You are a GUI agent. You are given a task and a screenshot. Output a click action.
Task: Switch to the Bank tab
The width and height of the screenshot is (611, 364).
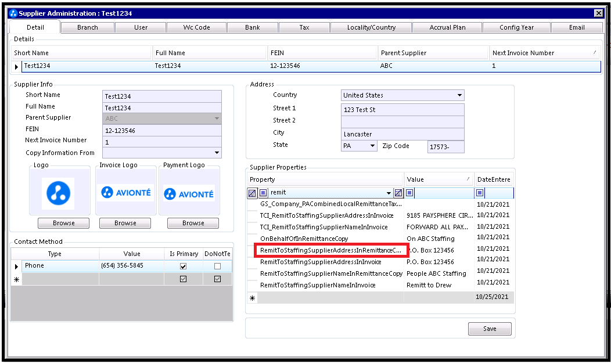point(252,27)
